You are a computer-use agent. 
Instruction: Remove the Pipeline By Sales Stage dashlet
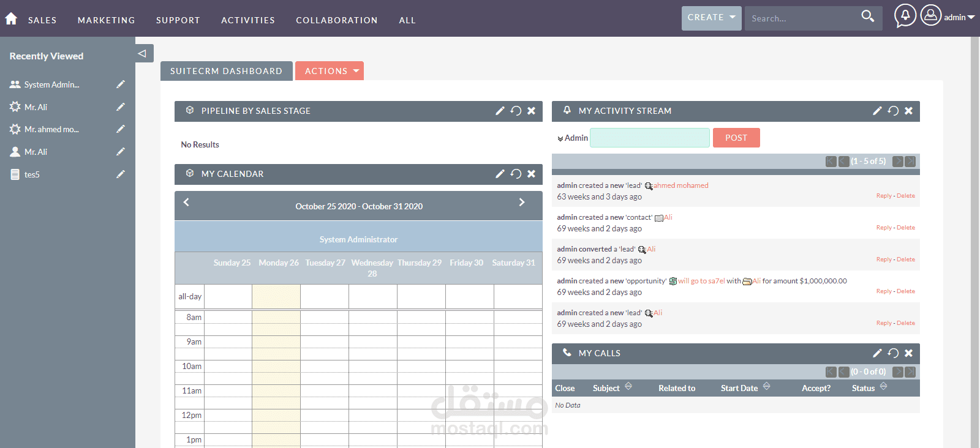(x=532, y=111)
